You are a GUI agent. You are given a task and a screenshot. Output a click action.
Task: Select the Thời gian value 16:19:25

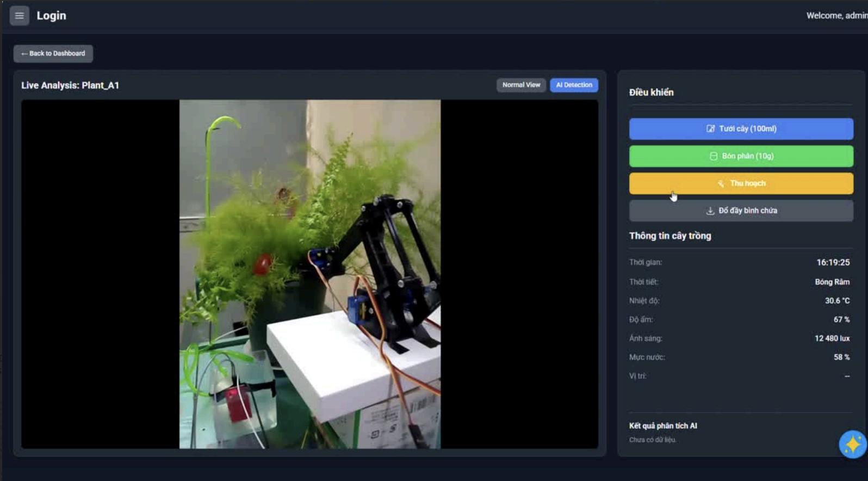click(x=833, y=262)
